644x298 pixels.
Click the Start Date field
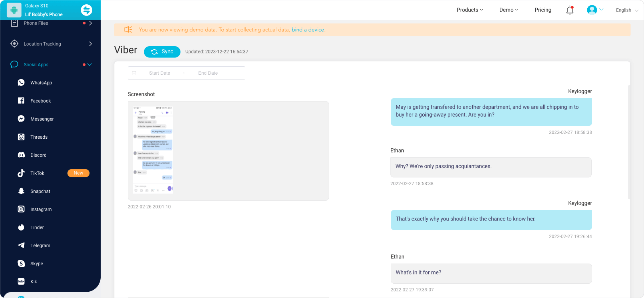pos(160,73)
